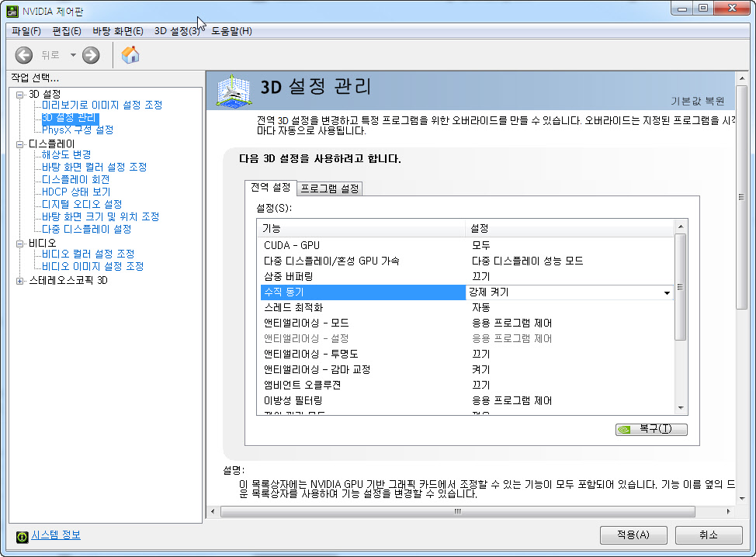The image size is (756, 557).
Task: Select 3D 설정 관리 in tree
Action: click(69, 118)
